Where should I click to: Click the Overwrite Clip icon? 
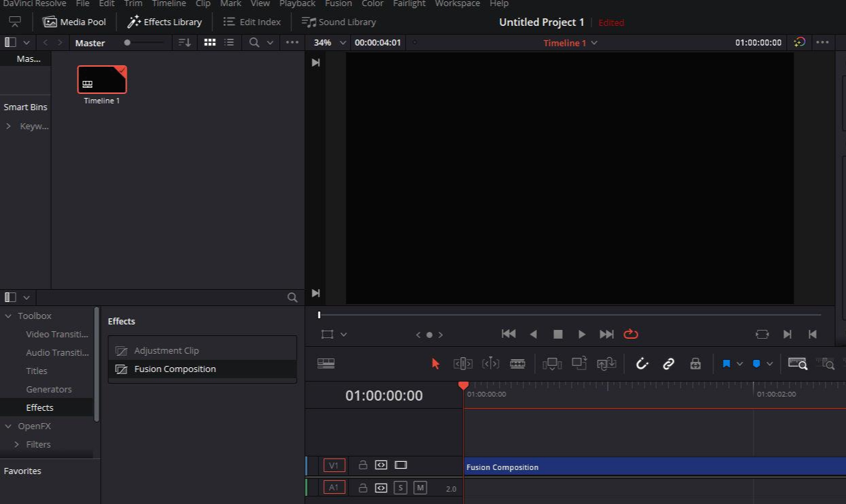579,363
